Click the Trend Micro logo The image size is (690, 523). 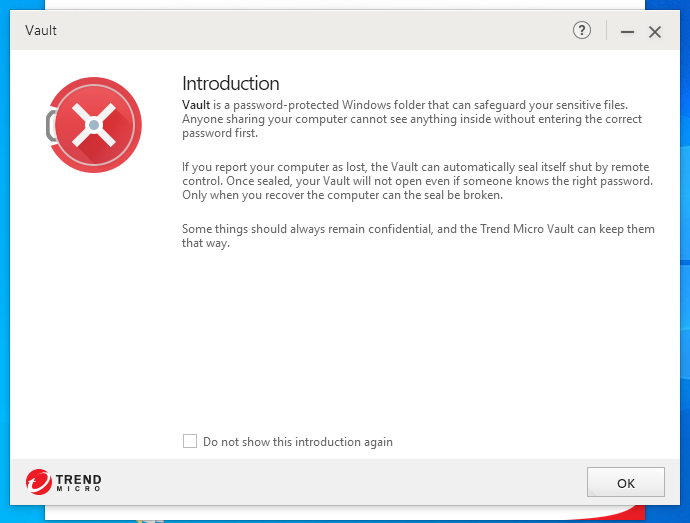[x=63, y=482]
